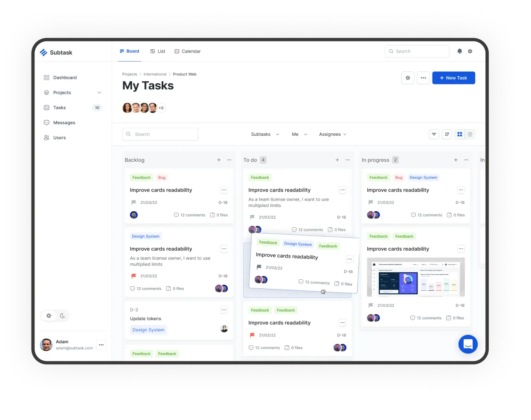Click the sort icon near the view switcher
Image resolution: width=531 pixels, height=420 pixels.
tap(447, 134)
